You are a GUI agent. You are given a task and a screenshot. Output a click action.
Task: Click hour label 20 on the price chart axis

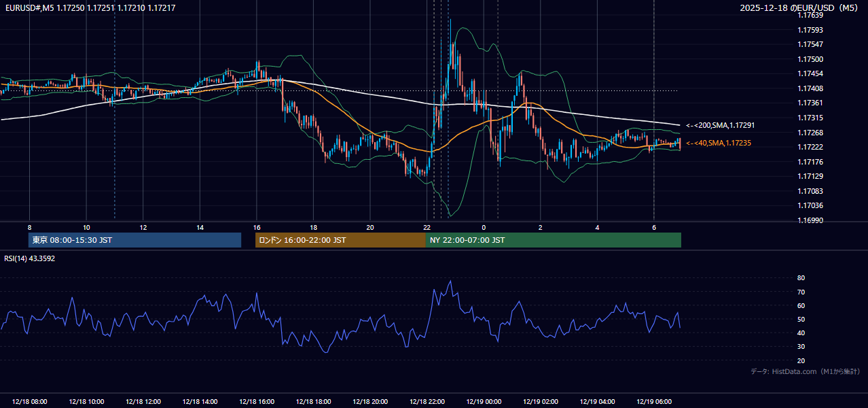370,227
